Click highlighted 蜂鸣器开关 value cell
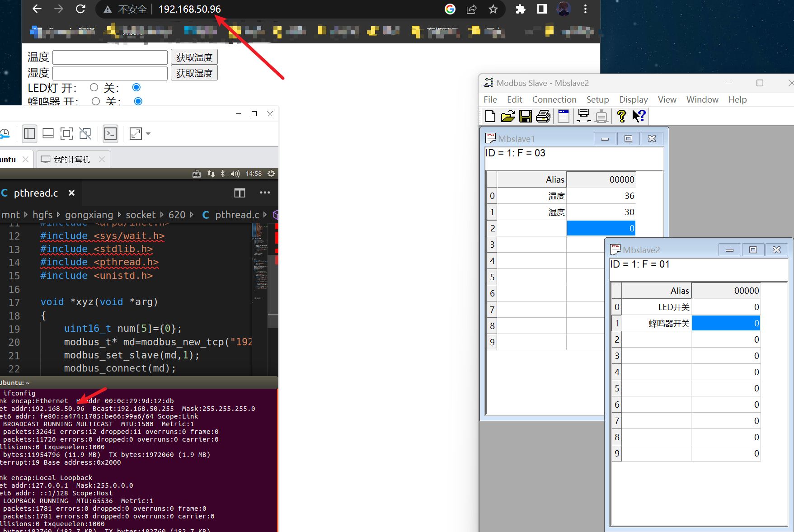The height and width of the screenshot is (532, 794). point(726,323)
